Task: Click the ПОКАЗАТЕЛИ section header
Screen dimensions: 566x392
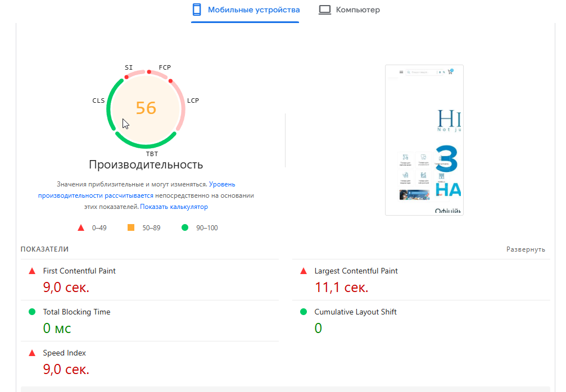Action: [44, 249]
